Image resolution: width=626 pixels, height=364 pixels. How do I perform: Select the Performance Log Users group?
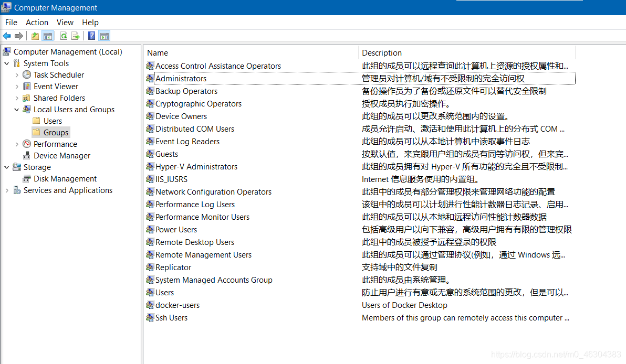coord(195,204)
